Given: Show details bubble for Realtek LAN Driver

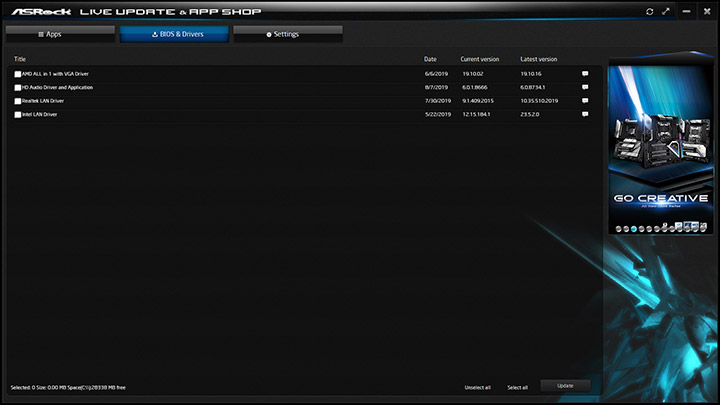Looking at the screenshot, I should pyautogui.click(x=585, y=101).
